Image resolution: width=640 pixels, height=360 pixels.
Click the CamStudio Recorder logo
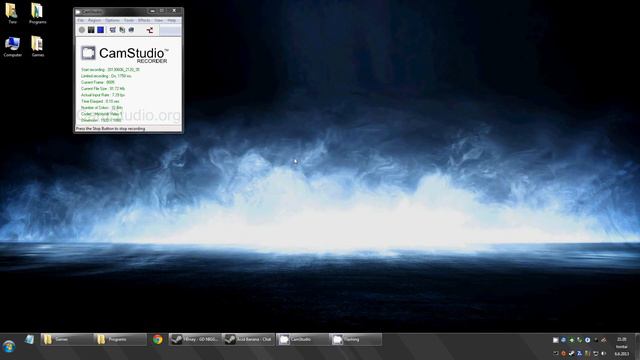tap(124, 54)
